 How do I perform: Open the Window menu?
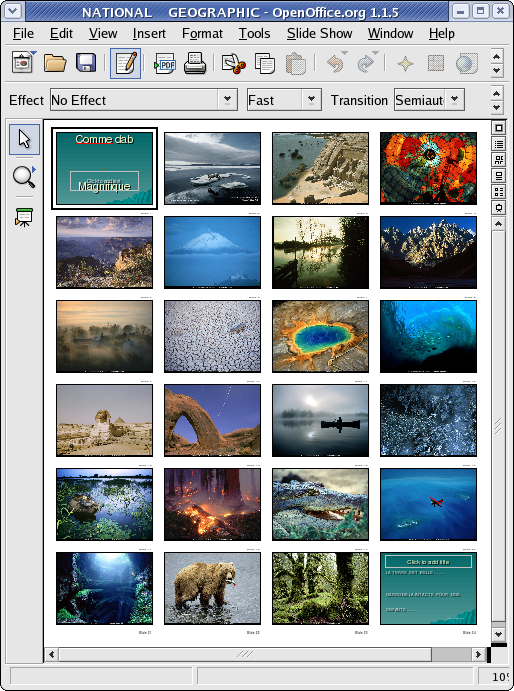(391, 33)
